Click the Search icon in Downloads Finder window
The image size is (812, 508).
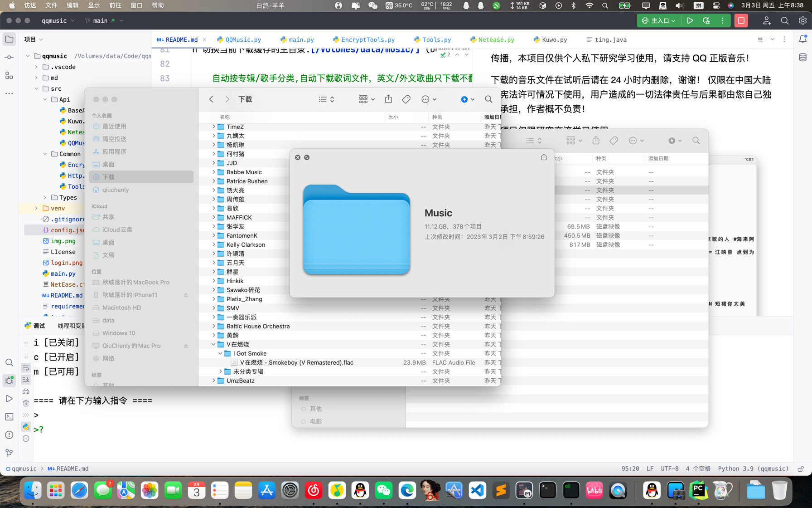(x=488, y=99)
